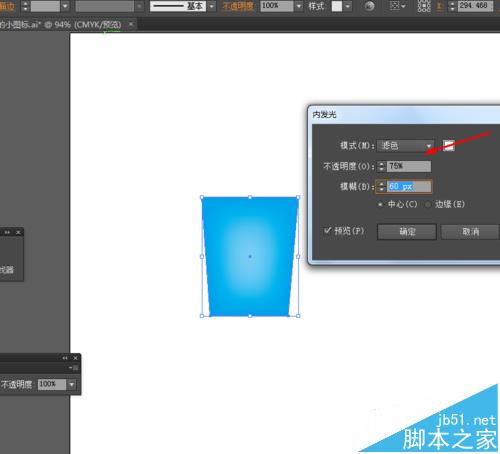This screenshot has width=500, height=454.
Task: Click the 确定 button
Action: pyautogui.click(x=407, y=232)
